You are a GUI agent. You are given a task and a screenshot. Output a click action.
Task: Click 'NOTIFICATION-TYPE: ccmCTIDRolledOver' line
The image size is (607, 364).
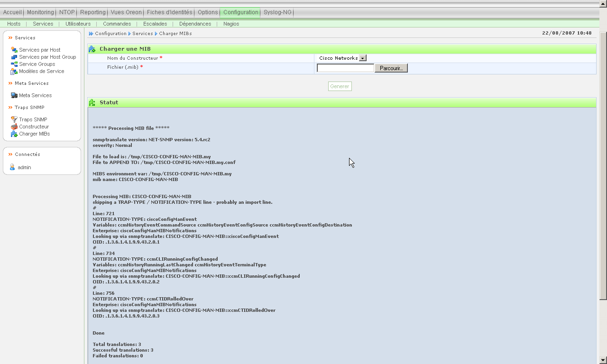coord(143,299)
